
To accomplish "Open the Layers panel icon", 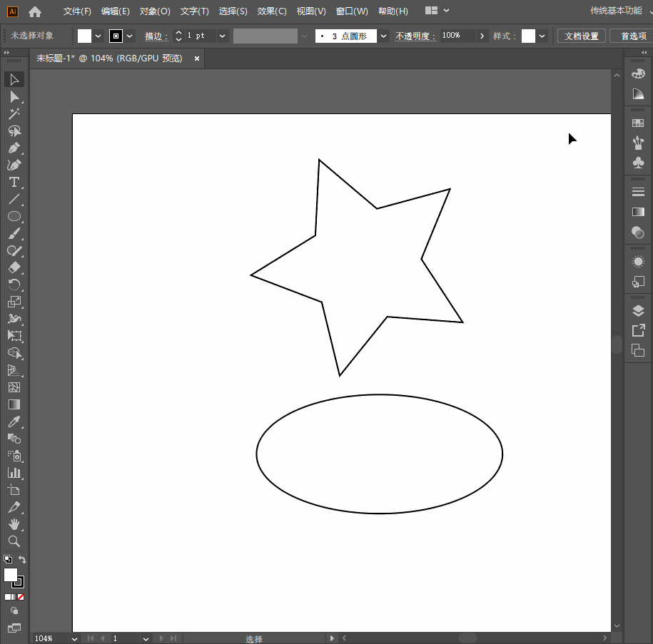I will tap(638, 311).
